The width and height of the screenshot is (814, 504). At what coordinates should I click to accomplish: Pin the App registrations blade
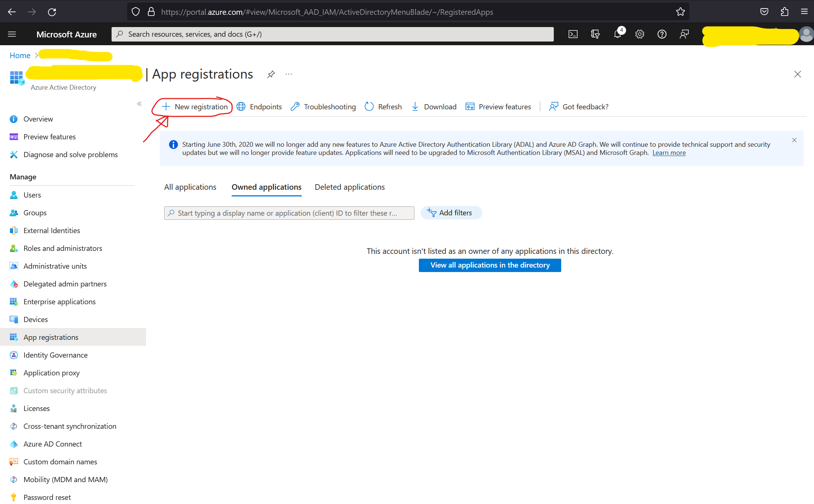(x=271, y=74)
